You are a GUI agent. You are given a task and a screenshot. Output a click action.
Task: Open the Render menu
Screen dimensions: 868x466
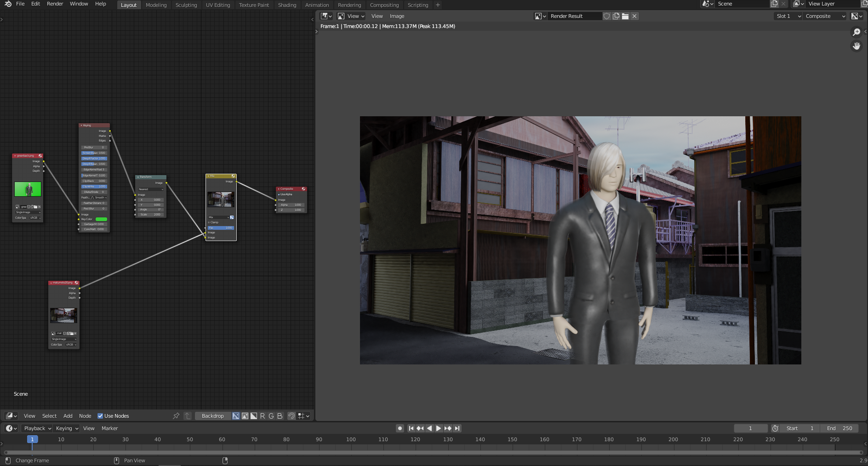click(55, 4)
